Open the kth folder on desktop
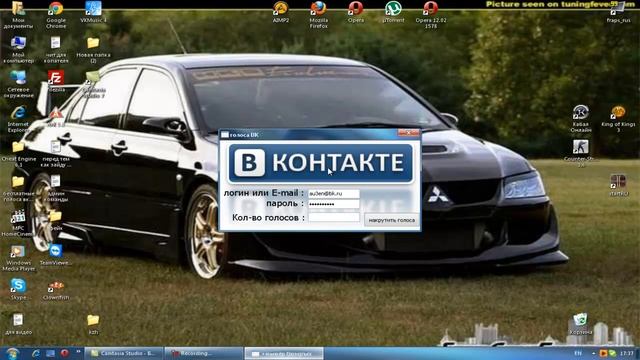The height and width of the screenshot is (360, 640). (x=93, y=324)
